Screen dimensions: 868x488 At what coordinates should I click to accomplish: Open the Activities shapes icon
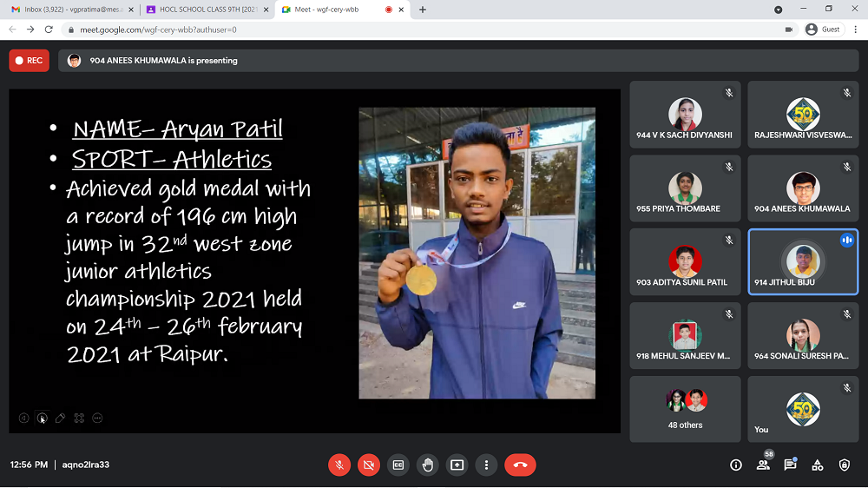click(x=817, y=465)
